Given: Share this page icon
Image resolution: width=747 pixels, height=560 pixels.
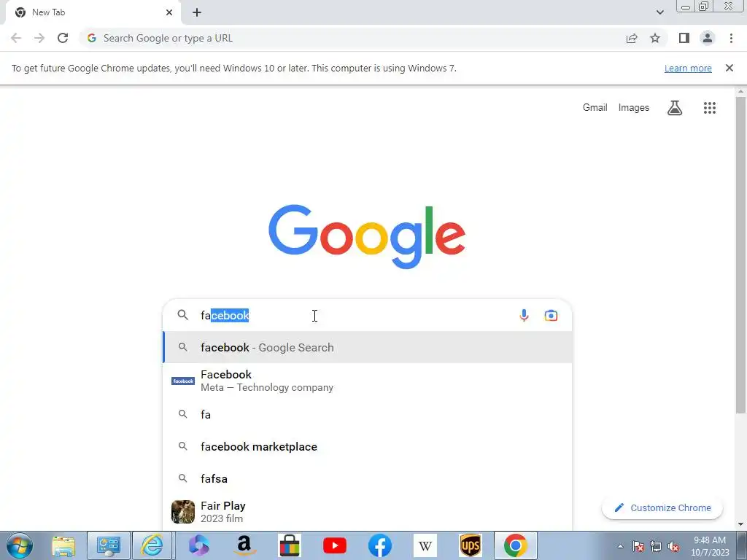Looking at the screenshot, I should [632, 38].
